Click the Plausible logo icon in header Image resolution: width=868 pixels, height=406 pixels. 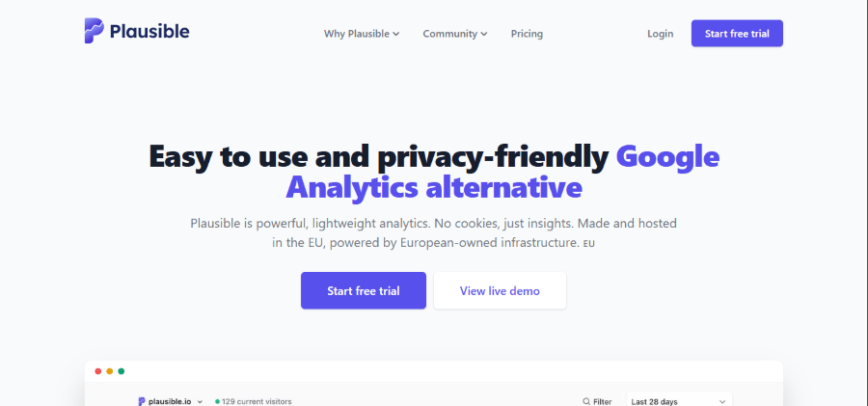pyautogui.click(x=94, y=32)
